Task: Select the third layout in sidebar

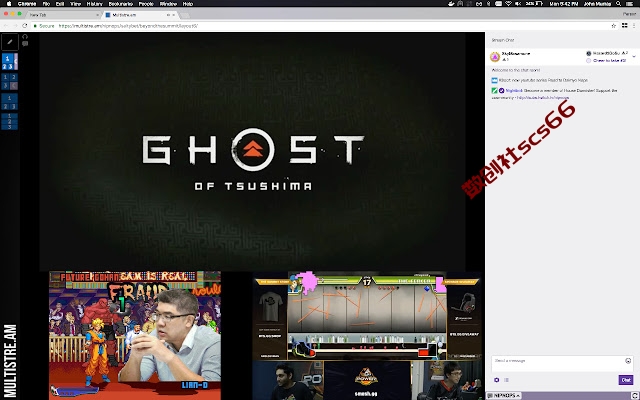Action: click(10, 102)
